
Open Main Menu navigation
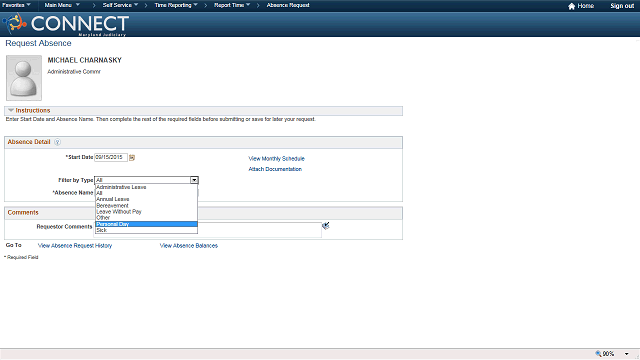[x=62, y=5]
